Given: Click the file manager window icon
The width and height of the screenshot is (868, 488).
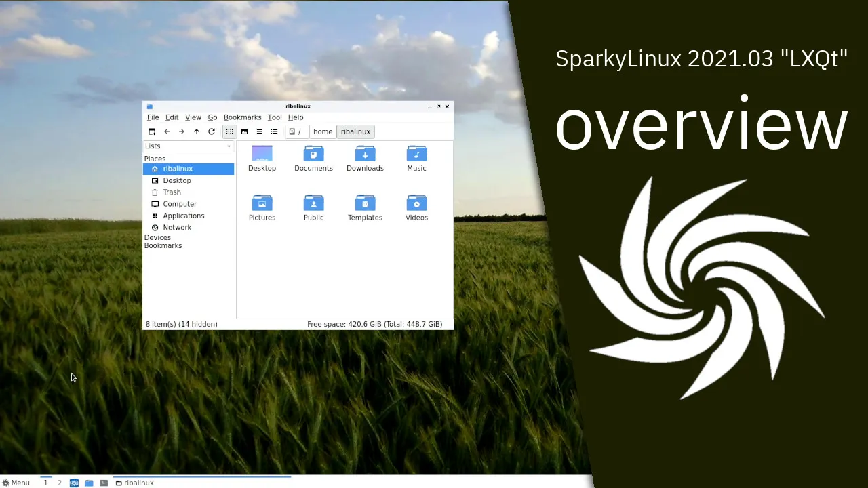Looking at the screenshot, I should pyautogui.click(x=150, y=106).
